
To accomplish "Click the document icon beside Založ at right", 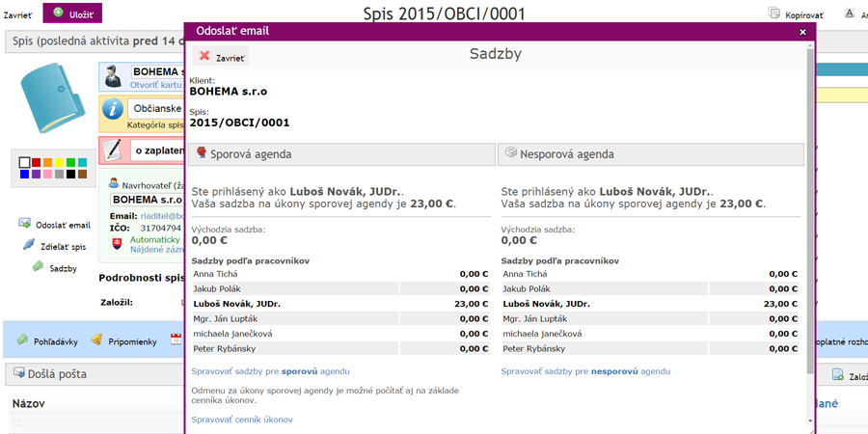I will point(837,375).
